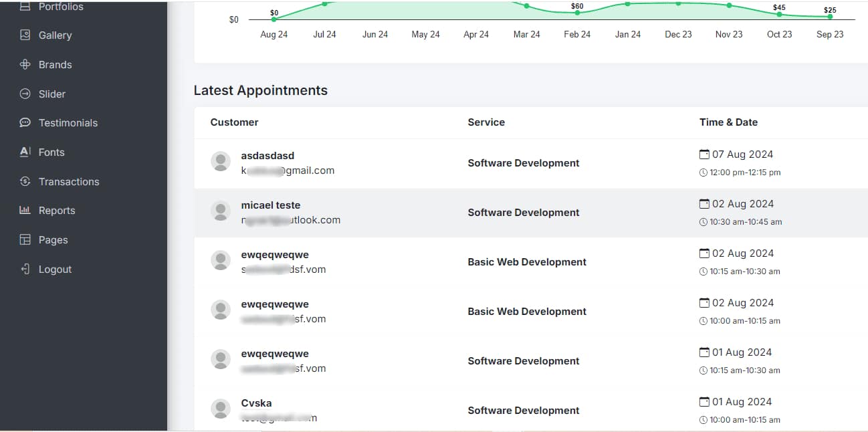Click the micael teste avatar image
Screen dimensions: 868x432
pyautogui.click(x=221, y=211)
